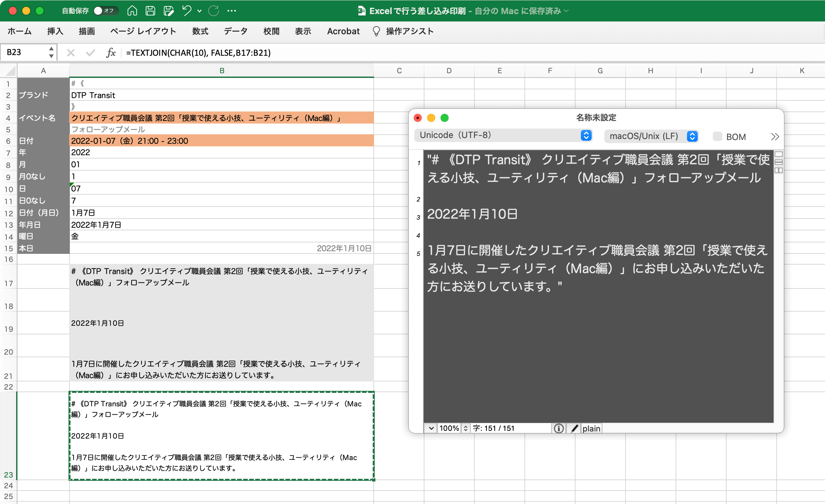825x504 pixels.
Task: Open the Undo history dropdown arrow
Action: [x=199, y=11]
